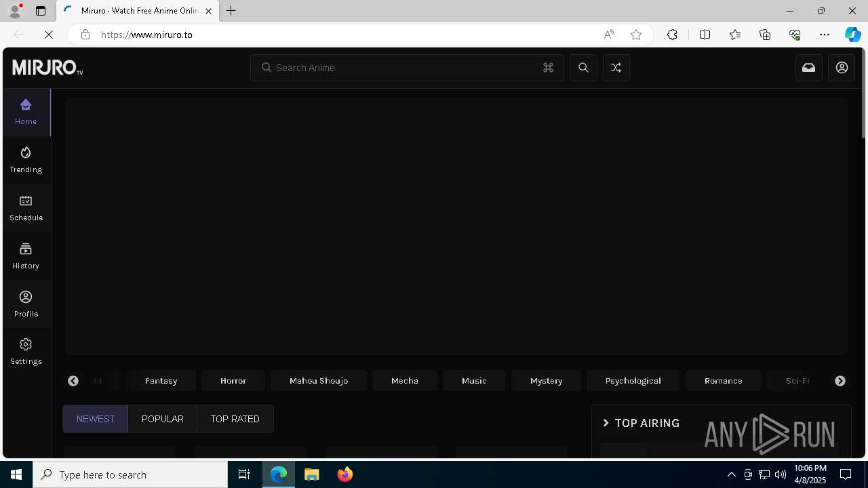Open Read aloud in address bar
The height and width of the screenshot is (488, 868).
[609, 35]
